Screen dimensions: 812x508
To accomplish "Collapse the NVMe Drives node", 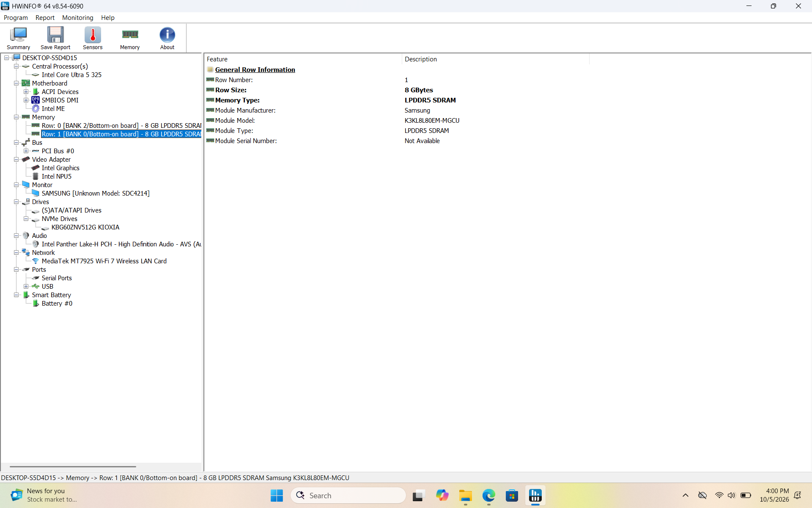I will (26, 219).
